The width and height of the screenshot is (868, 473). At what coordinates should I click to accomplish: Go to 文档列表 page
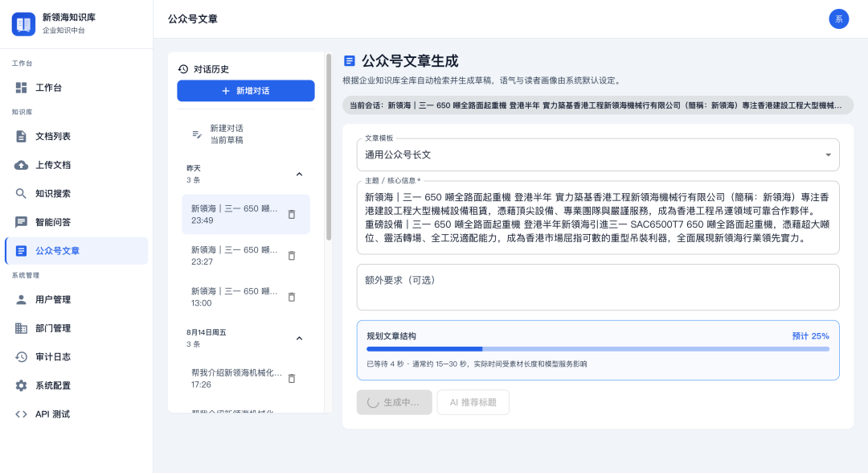(76, 136)
